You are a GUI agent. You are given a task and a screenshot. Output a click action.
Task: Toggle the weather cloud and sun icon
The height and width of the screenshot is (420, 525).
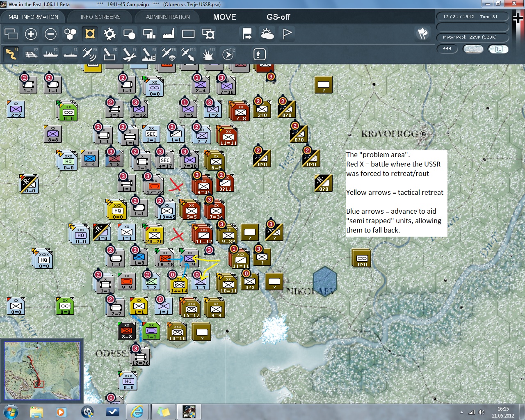click(267, 34)
